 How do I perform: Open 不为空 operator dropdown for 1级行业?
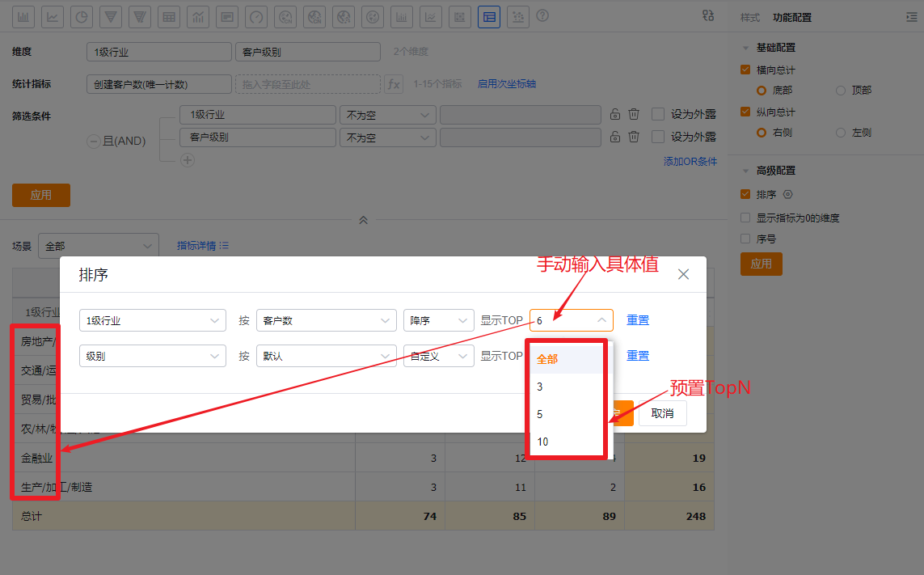388,115
